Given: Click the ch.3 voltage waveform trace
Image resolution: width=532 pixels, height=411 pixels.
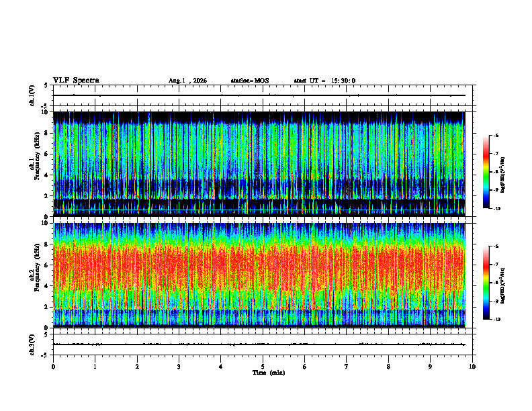Looking at the screenshot, I should [x=259, y=345].
